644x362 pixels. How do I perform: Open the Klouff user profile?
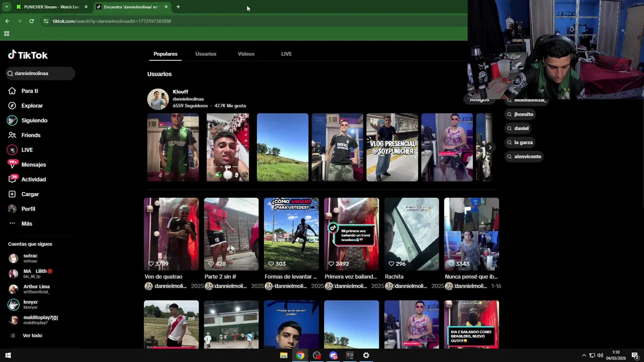click(197, 99)
